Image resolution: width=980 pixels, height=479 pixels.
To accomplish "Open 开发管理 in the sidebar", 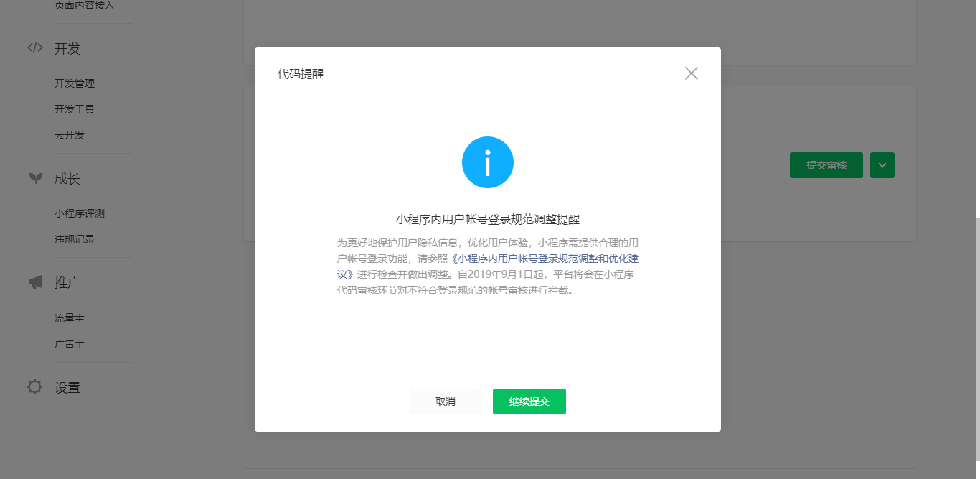I will click(75, 83).
